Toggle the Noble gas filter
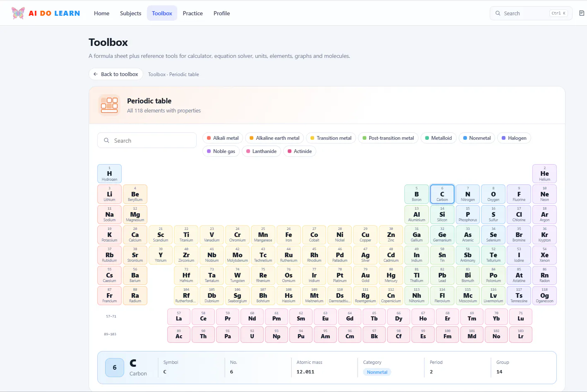The width and height of the screenshot is (587, 392). pyautogui.click(x=221, y=151)
